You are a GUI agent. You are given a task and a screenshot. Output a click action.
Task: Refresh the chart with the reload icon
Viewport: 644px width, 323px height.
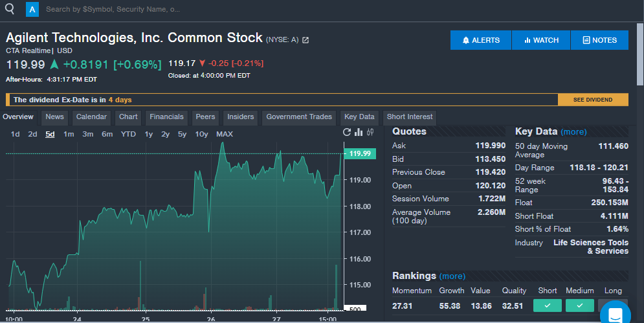347,132
